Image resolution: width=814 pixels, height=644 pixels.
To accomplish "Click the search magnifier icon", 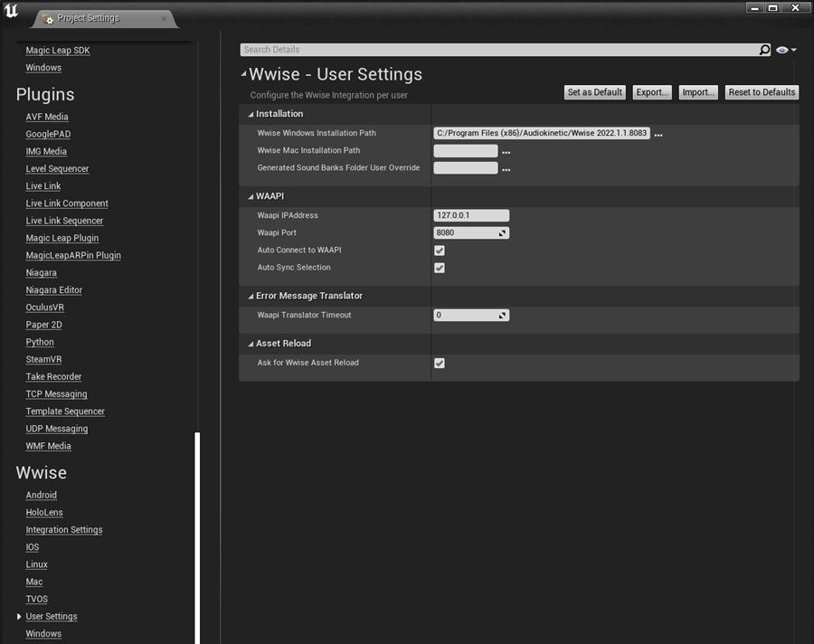I will pos(764,50).
